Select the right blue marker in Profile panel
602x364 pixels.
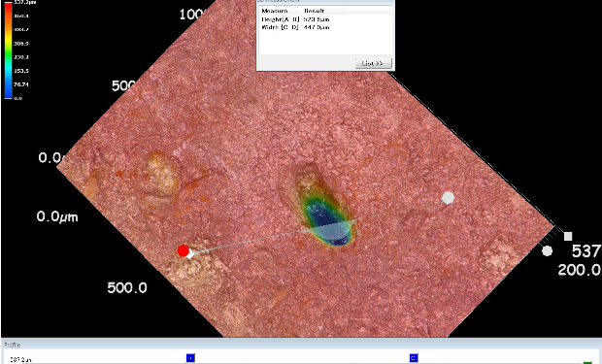click(414, 358)
